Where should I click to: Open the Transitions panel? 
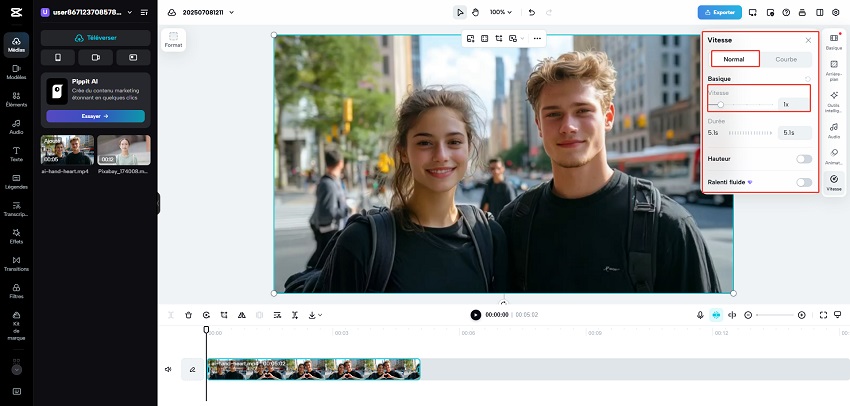pyautogui.click(x=16, y=264)
